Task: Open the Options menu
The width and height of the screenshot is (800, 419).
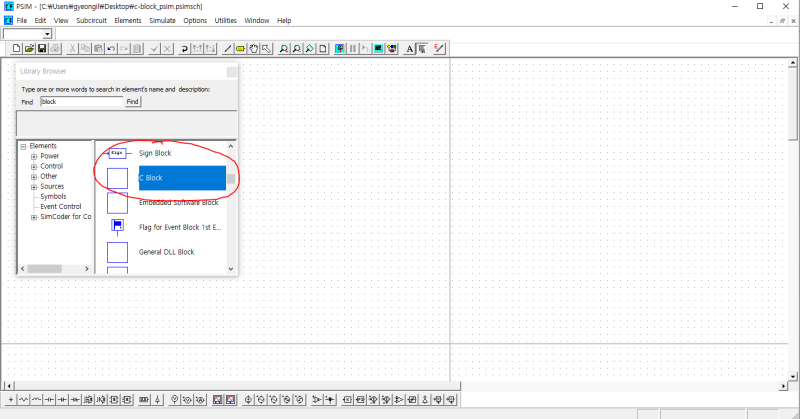Action: [195, 20]
